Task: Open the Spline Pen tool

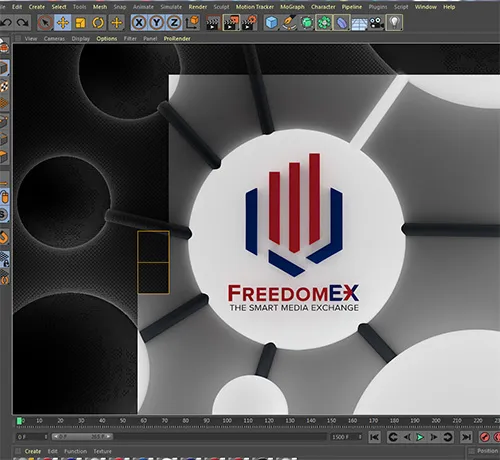Action: [x=289, y=23]
